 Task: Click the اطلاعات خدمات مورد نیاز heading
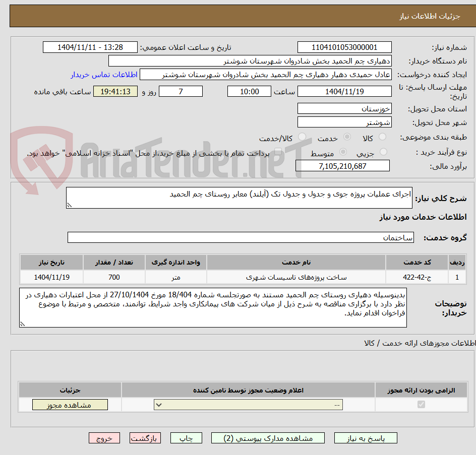pyautogui.click(x=423, y=217)
